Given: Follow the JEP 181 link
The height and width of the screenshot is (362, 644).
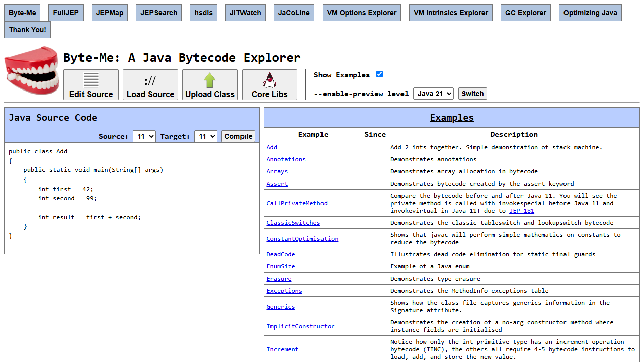Looking at the screenshot, I should [x=522, y=211].
